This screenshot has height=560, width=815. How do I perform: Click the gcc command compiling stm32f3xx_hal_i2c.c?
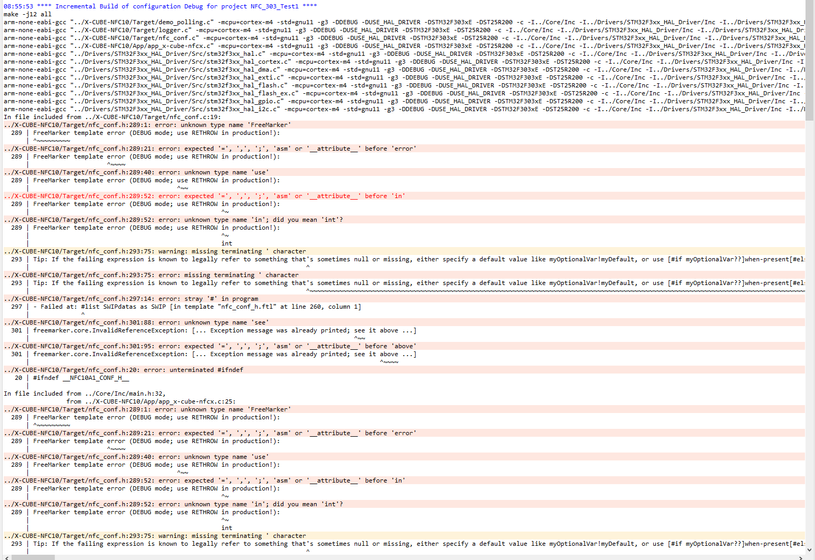point(404,109)
